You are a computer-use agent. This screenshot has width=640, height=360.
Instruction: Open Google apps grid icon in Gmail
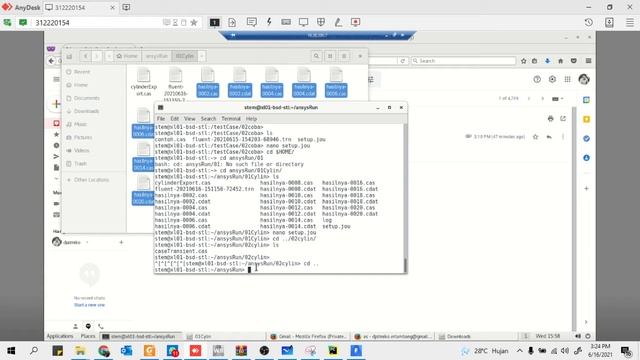coord(567,79)
